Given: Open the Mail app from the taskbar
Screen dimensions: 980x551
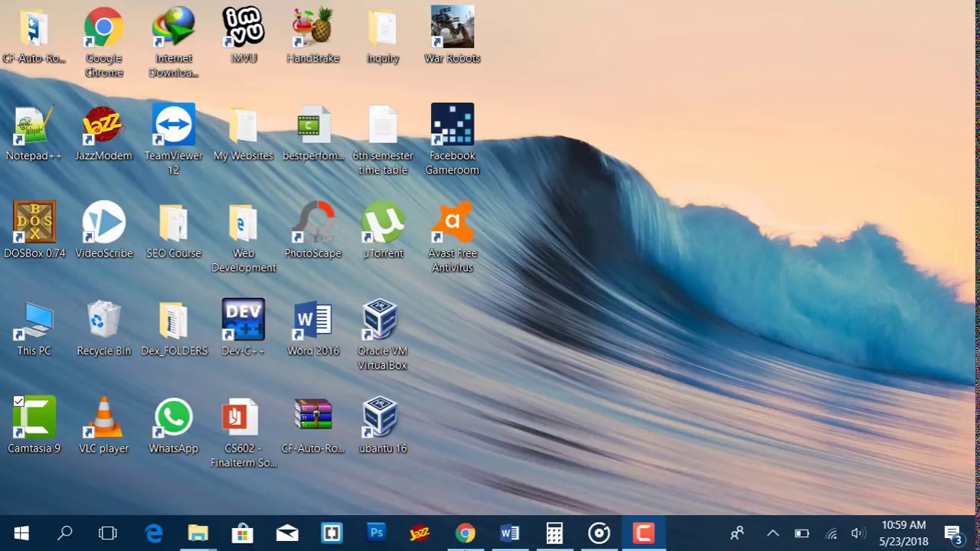Looking at the screenshot, I should [x=287, y=533].
